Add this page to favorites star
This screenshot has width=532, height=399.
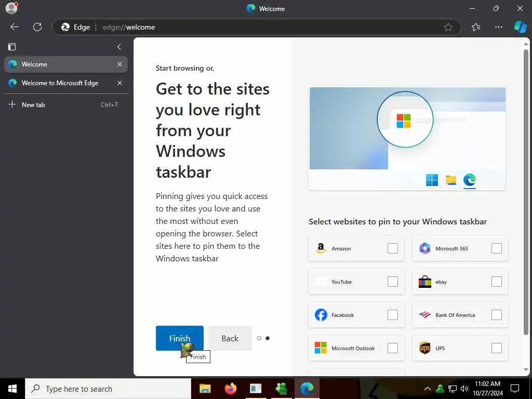click(448, 27)
